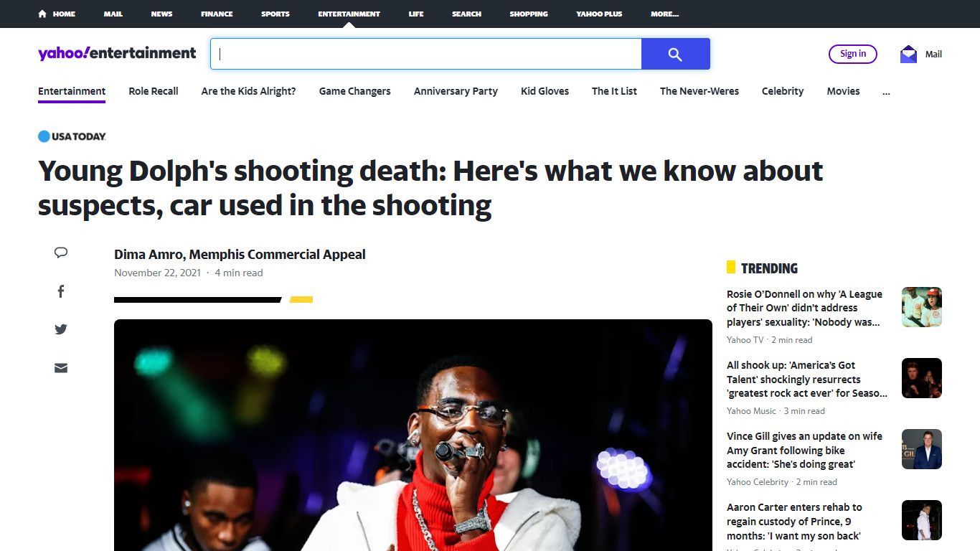Click Aaron Carter story thumbnail

[x=922, y=520]
